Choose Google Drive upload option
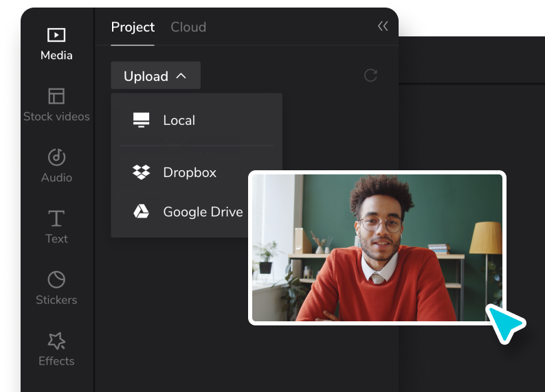This screenshot has height=392, width=545. click(188, 212)
